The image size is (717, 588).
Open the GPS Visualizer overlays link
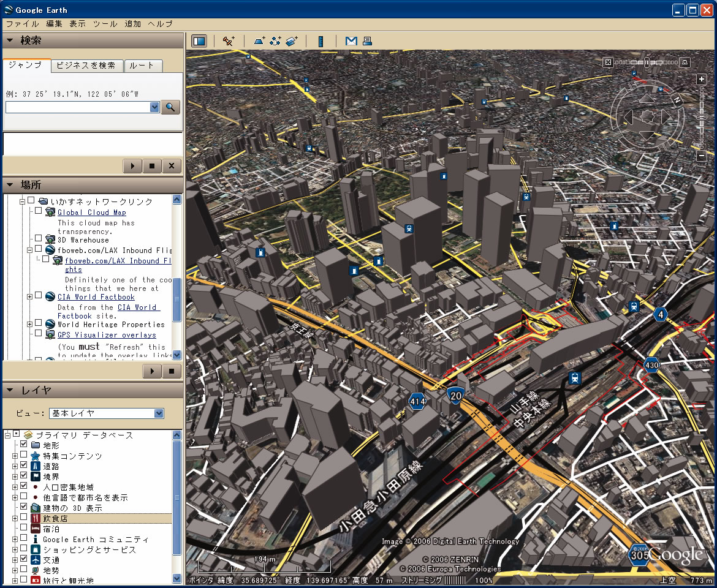[107, 335]
